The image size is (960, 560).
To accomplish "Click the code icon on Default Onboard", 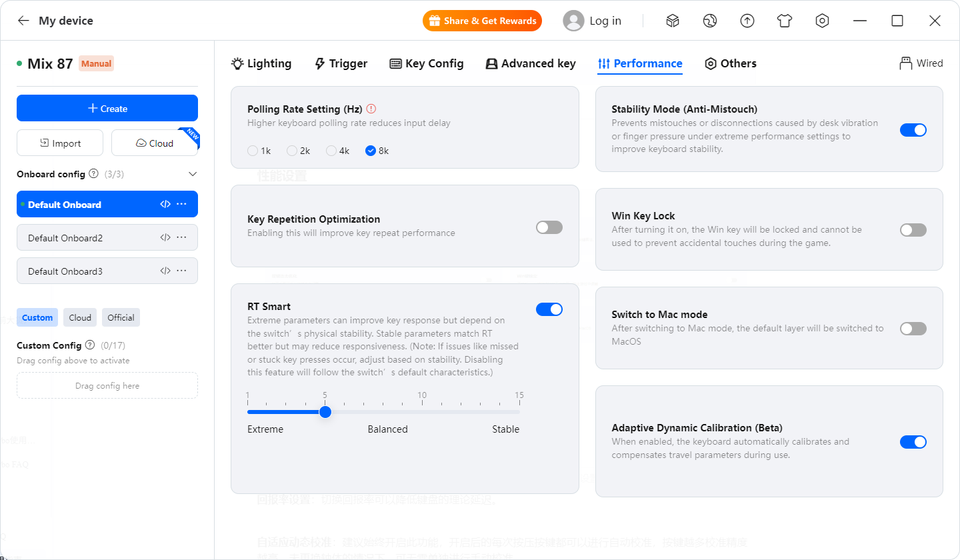I will tap(165, 204).
